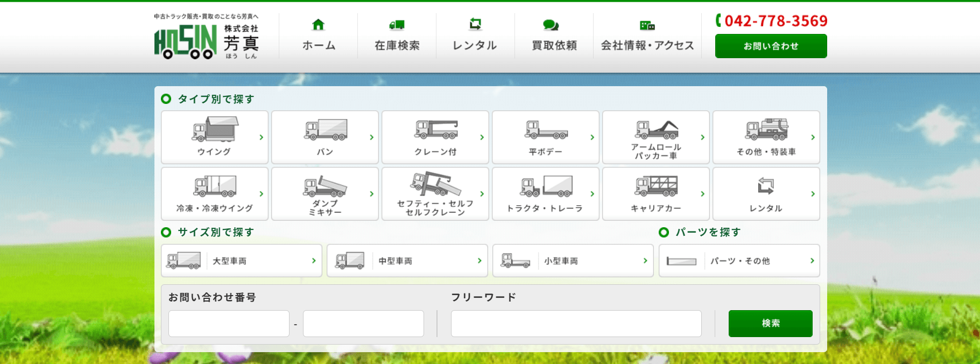Click the キャリアカー carrier truck icon
The width and height of the screenshot is (980, 364).
pos(657,186)
